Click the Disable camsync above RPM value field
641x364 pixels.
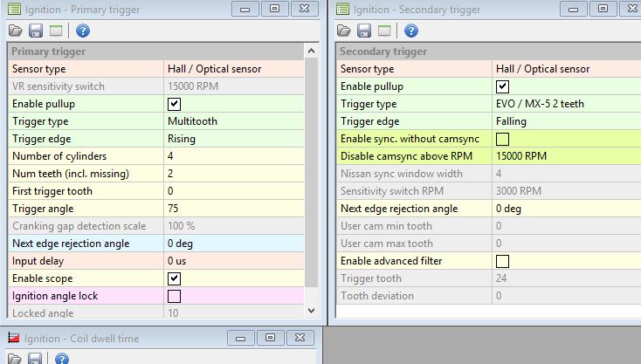563,156
